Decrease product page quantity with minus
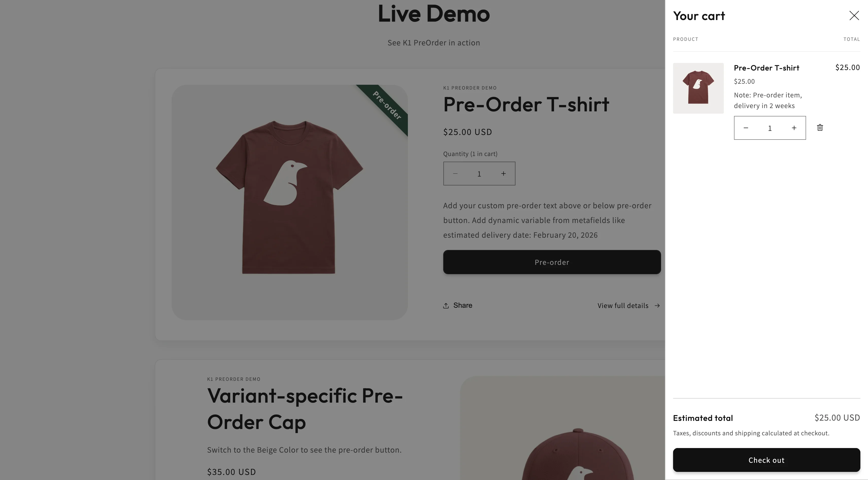Screen dimensions: 868x480 [455, 174]
